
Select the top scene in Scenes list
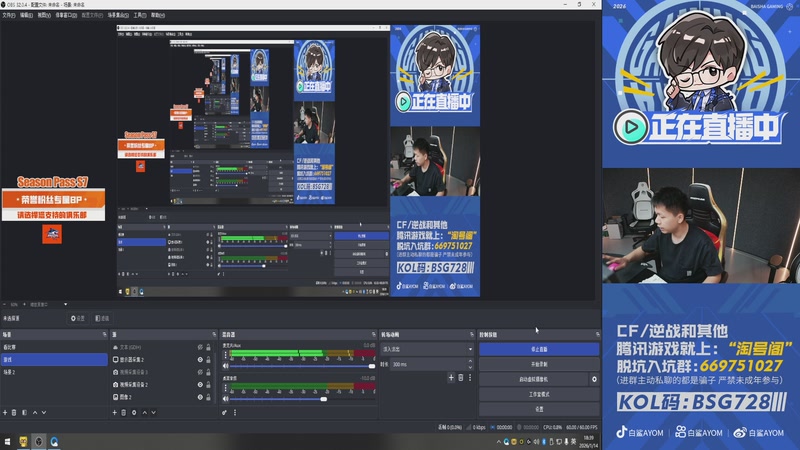(54, 347)
